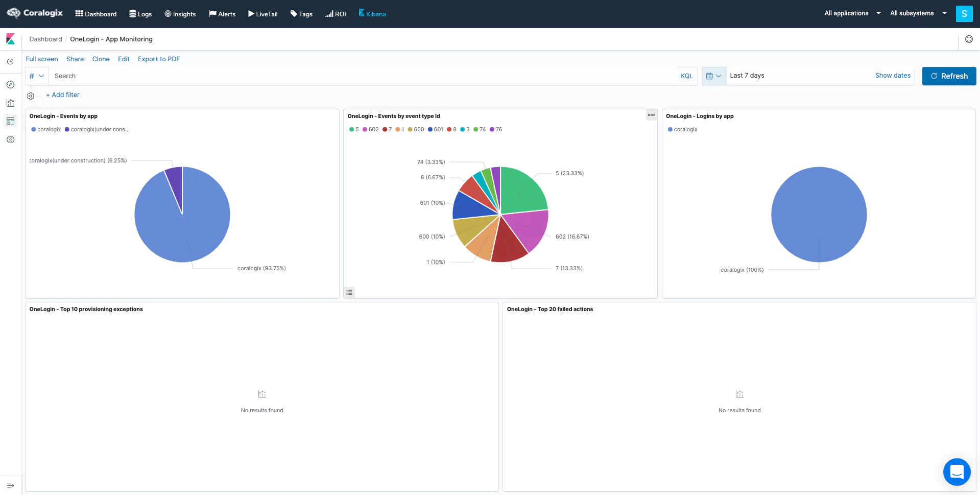
Task: Toggle legend item 602 in event type chart
Action: point(371,130)
